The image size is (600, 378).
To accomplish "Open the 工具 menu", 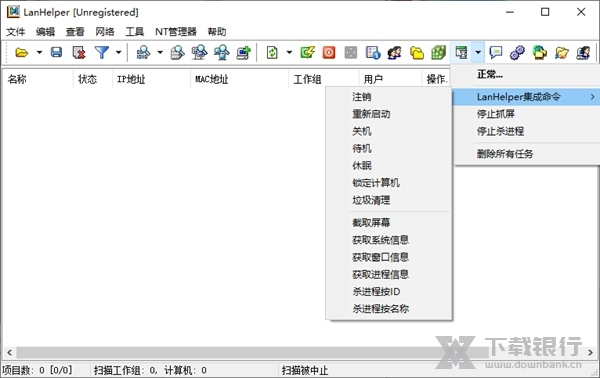I will (x=135, y=32).
